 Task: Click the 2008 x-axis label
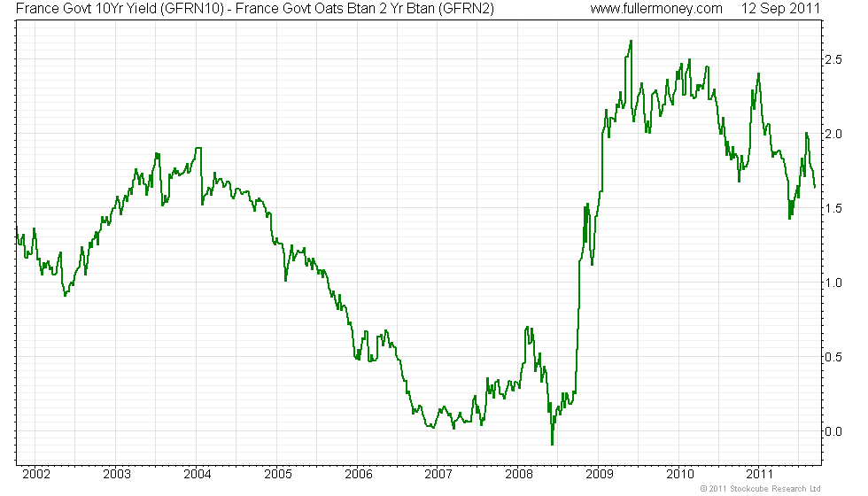pos(519,474)
